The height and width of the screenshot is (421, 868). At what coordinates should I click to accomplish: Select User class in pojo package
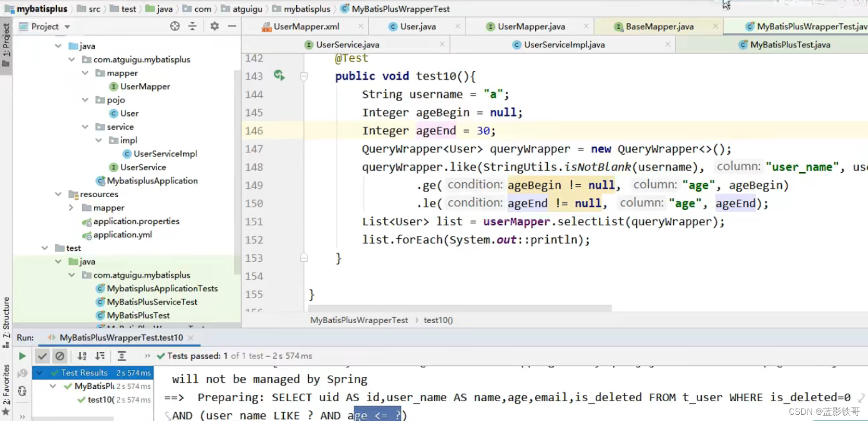(x=123, y=113)
